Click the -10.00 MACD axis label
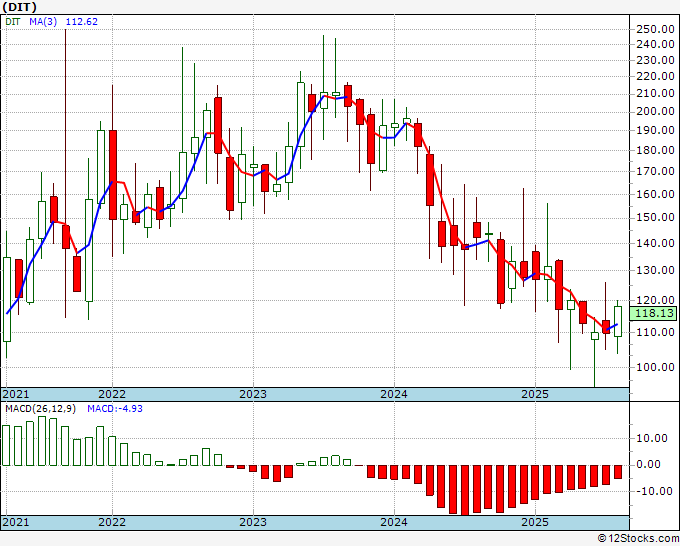This screenshot has width=680, height=546. click(x=654, y=491)
